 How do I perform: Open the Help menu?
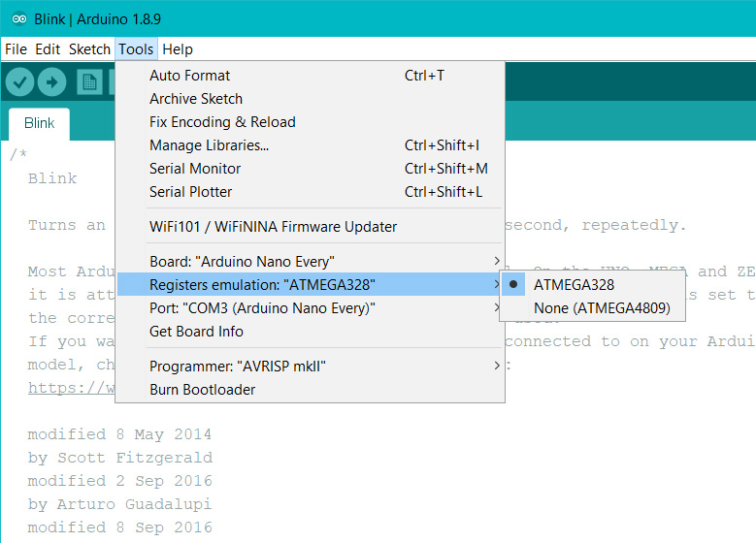[x=178, y=49]
